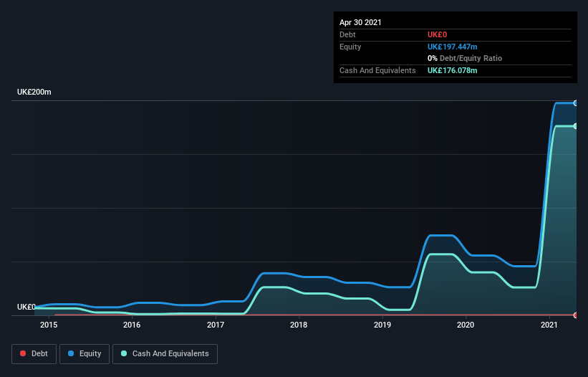The image size is (588, 377).
Task: Click the teal Cash endpoint marker on the chart
Action: click(x=575, y=126)
